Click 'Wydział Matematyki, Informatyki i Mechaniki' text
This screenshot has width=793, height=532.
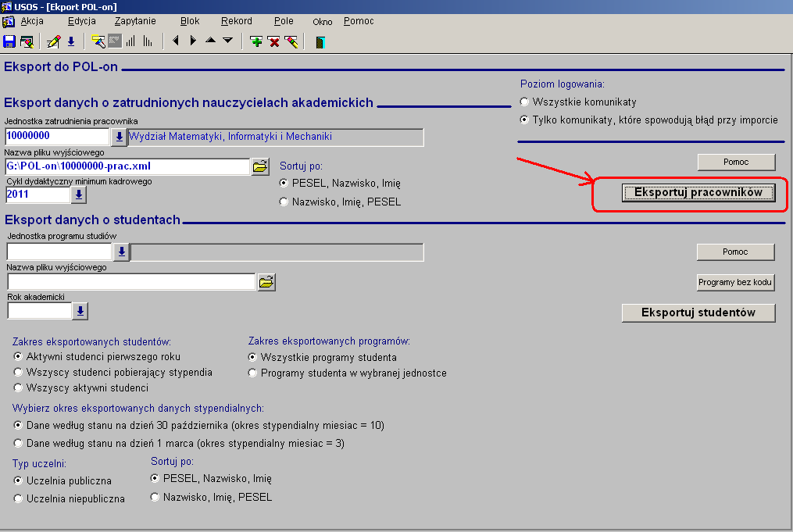click(x=230, y=137)
